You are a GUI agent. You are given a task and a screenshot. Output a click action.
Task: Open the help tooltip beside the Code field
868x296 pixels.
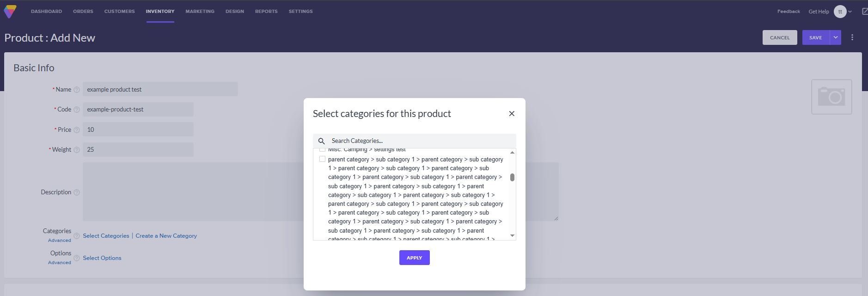click(77, 110)
